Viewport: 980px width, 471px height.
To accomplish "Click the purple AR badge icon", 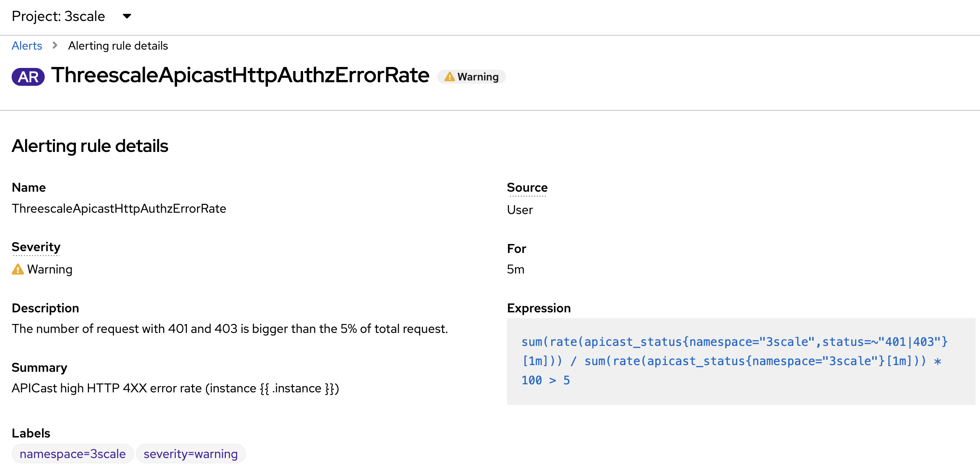I will [28, 77].
